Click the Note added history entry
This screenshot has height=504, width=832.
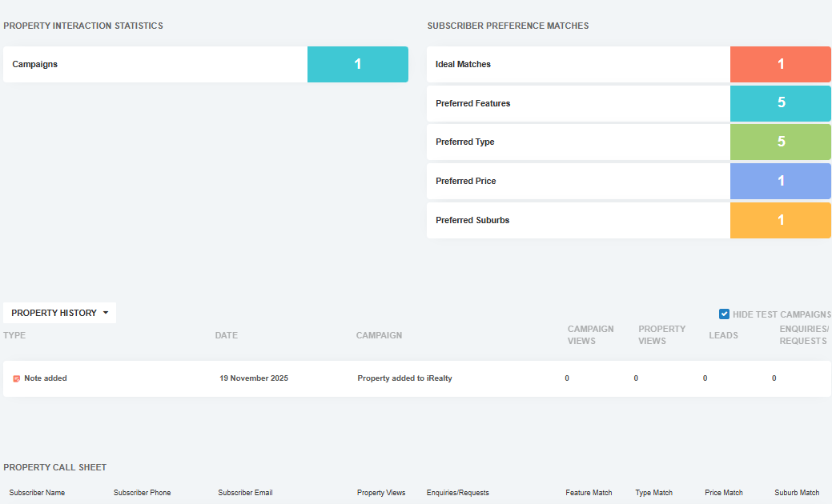46,378
